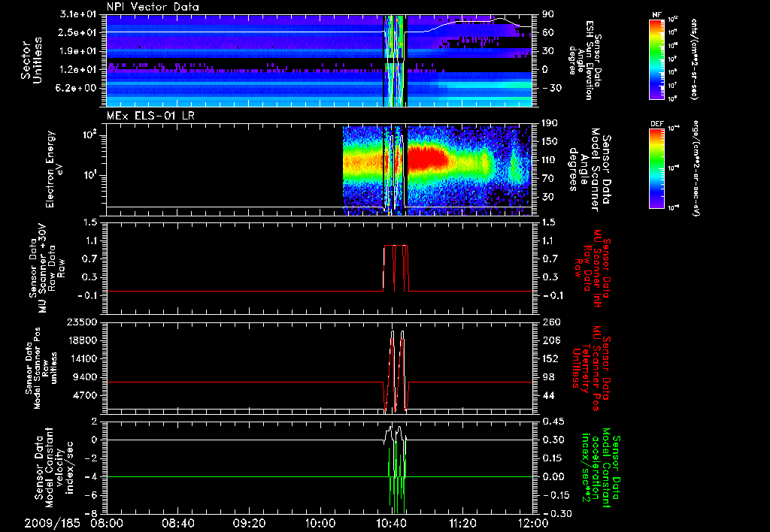770x532 pixels.
Task: Click the 98 telemetry axis tick
Action: pos(548,377)
